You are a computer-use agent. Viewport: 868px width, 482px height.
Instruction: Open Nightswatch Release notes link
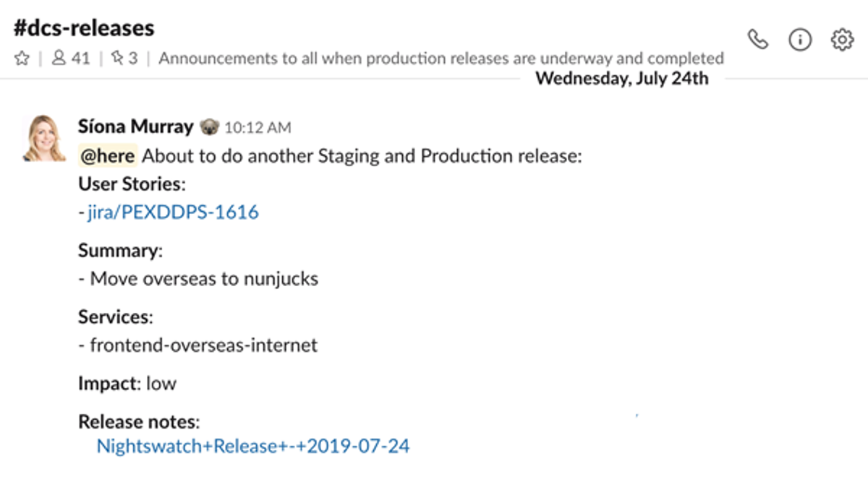coord(253,446)
